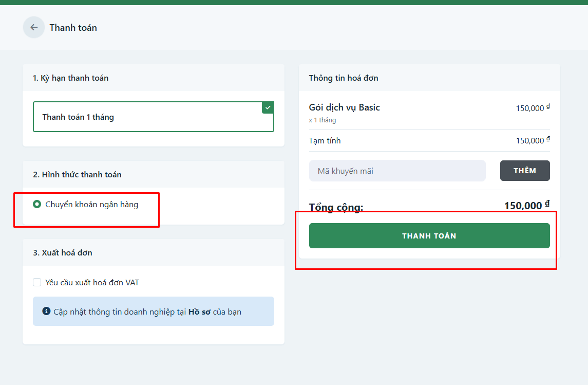Image resolution: width=588 pixels, height=385 pixels.
Task: Click the 1. Kỳ hạn thanh toán header
Action: pyautogui.click(x=71, y=78)
